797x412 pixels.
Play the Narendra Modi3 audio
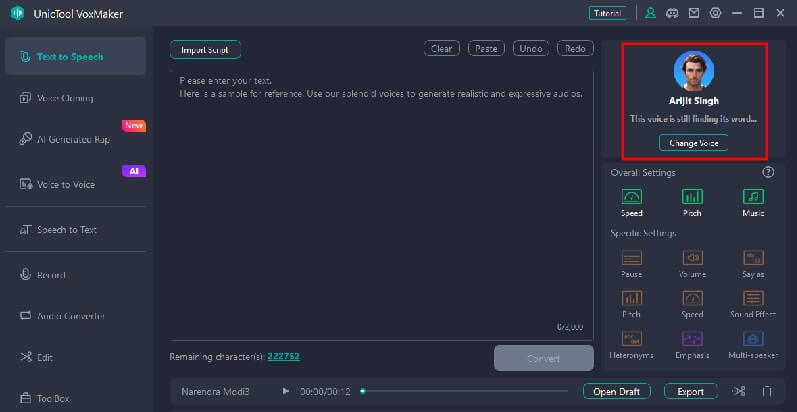point(286,392)
